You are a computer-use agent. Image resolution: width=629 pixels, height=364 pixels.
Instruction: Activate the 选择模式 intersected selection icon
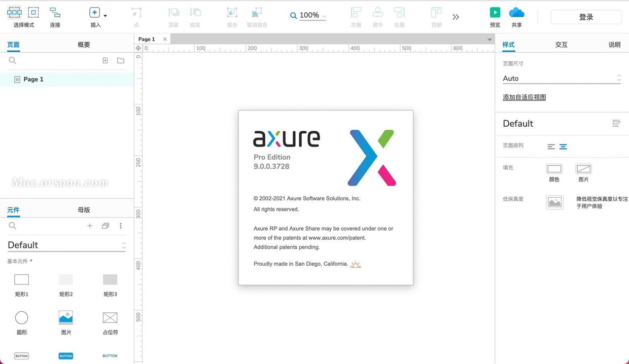click(x=14, y=12)
